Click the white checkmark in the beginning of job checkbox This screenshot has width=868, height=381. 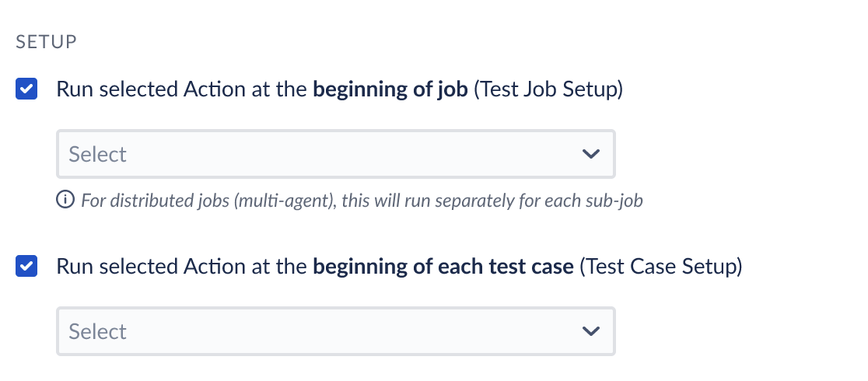click(x=26, y=89)
